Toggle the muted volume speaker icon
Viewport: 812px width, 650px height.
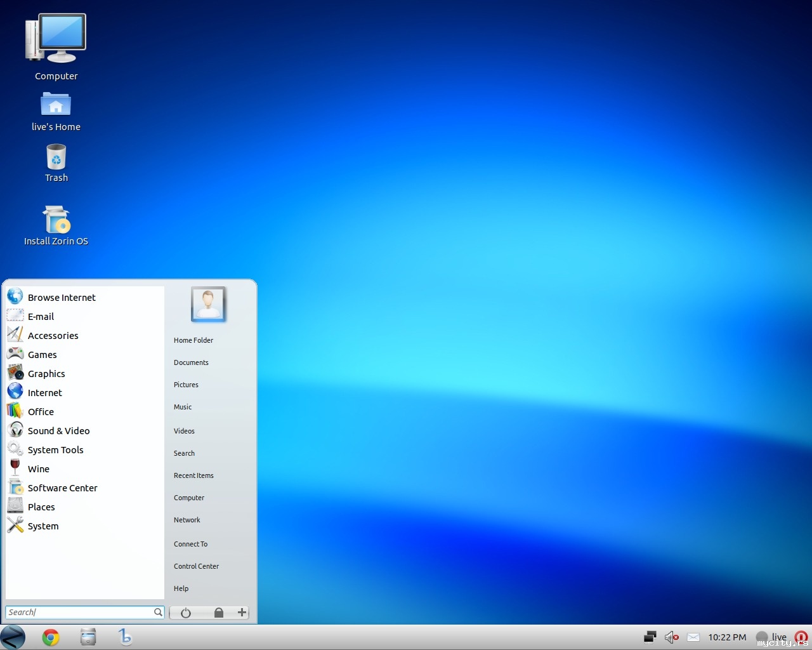[671, 637]
